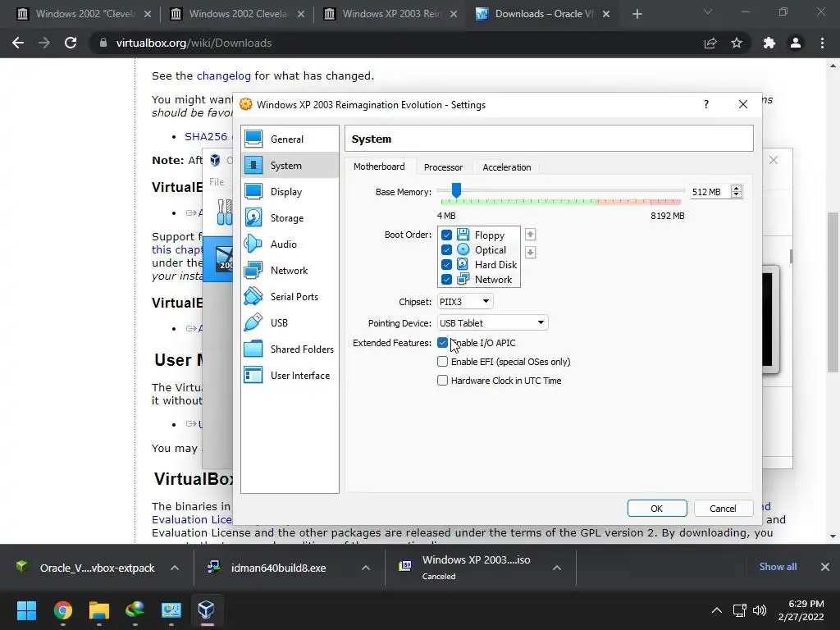Open the taskbar clock and date
This screenshot has width=840, height=630.
[801, 610]
